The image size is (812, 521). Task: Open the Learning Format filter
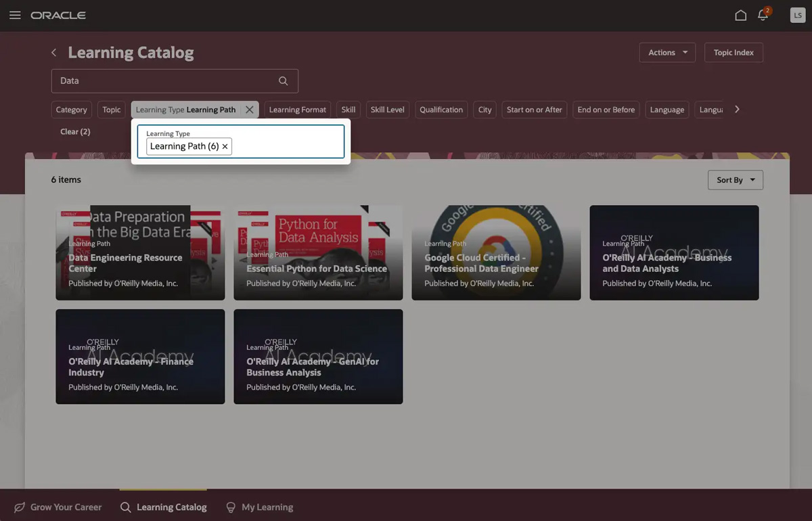(x=298, y=110)
